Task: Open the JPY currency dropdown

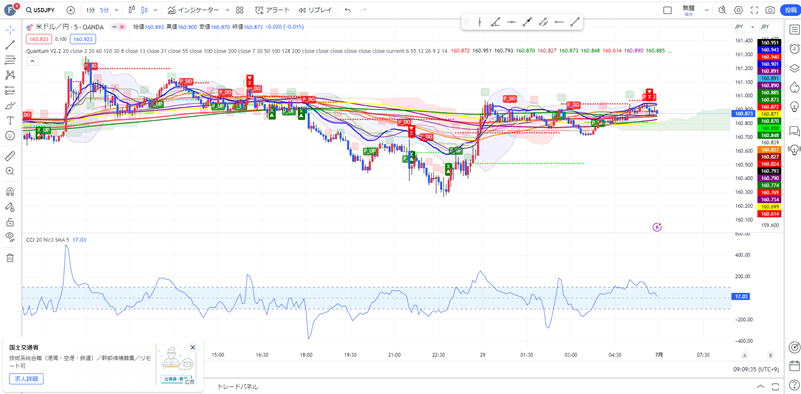Action: pos(745,27)
